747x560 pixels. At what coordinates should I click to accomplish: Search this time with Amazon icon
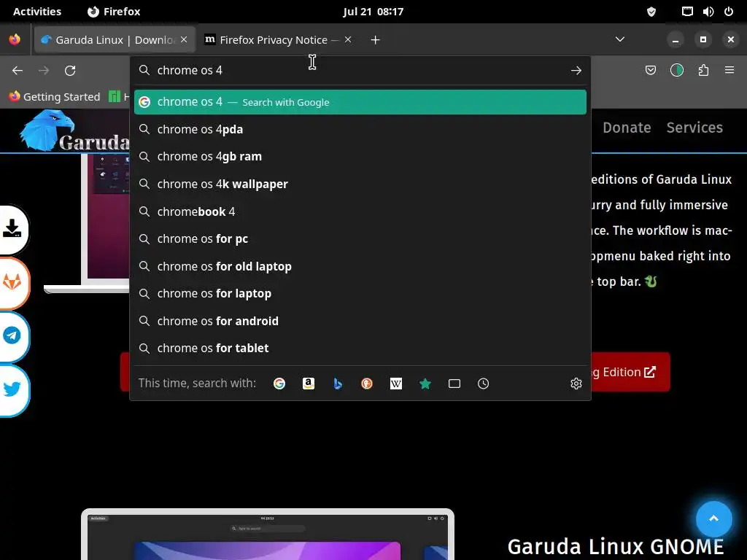tap(309, 384)
